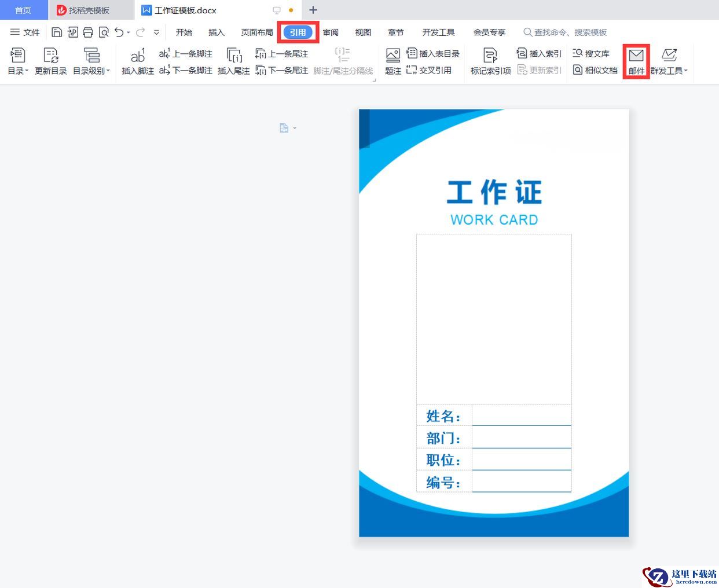
Task: Click 插入脚注 insert footnote
Action: coord(138,62)
